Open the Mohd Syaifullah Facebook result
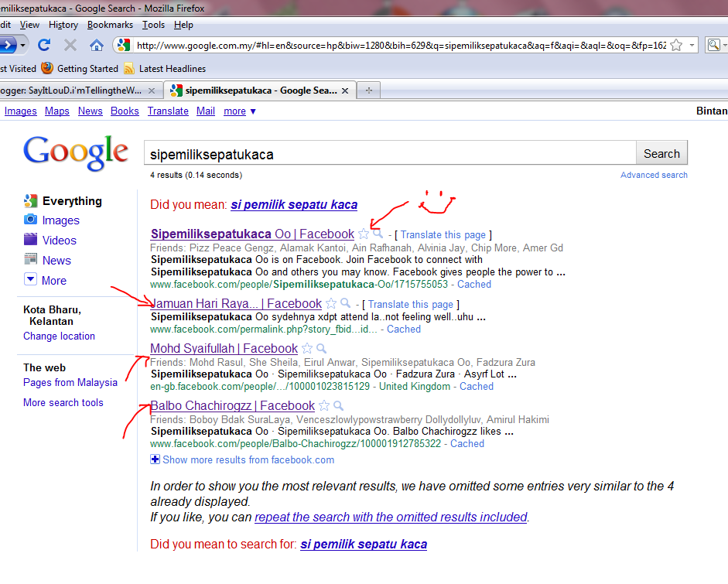The width and height of the screenshot is (728, 584). 224,349
